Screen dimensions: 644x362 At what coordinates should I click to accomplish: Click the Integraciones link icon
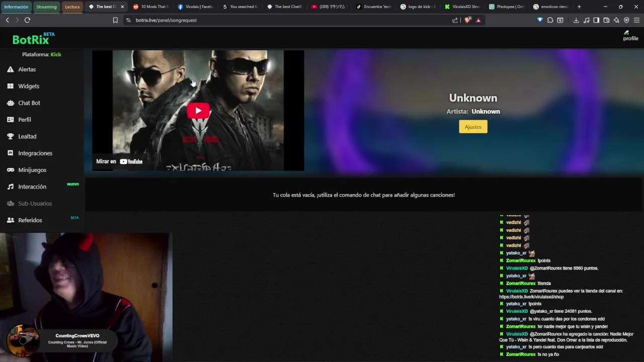point(10,153)
